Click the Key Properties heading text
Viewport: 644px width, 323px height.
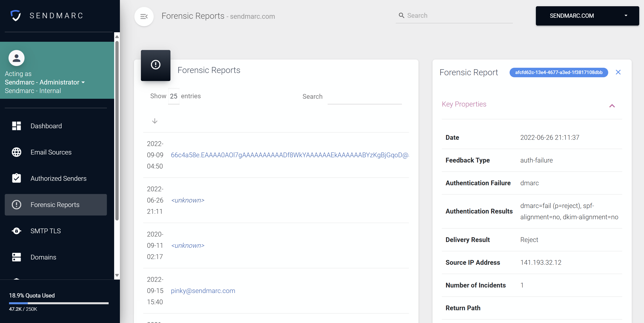click(464, 104)
